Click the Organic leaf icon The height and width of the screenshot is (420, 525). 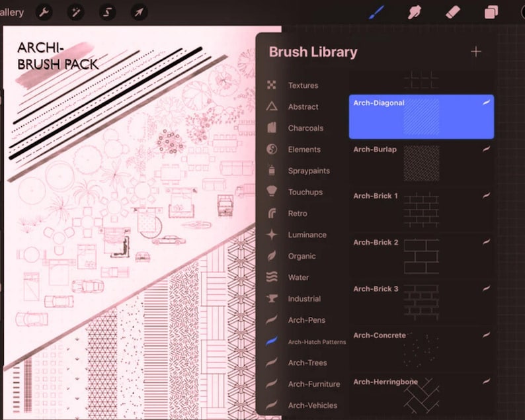pos(272,256)
